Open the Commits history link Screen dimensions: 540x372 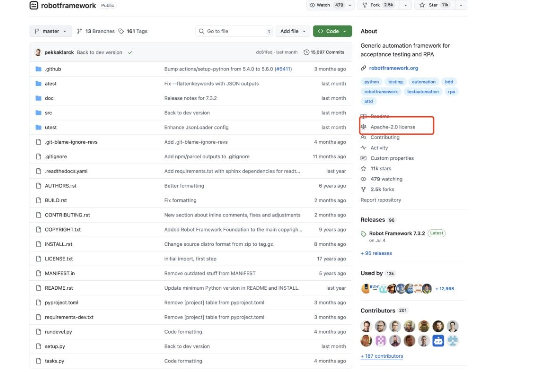click(x=324, y=52)
